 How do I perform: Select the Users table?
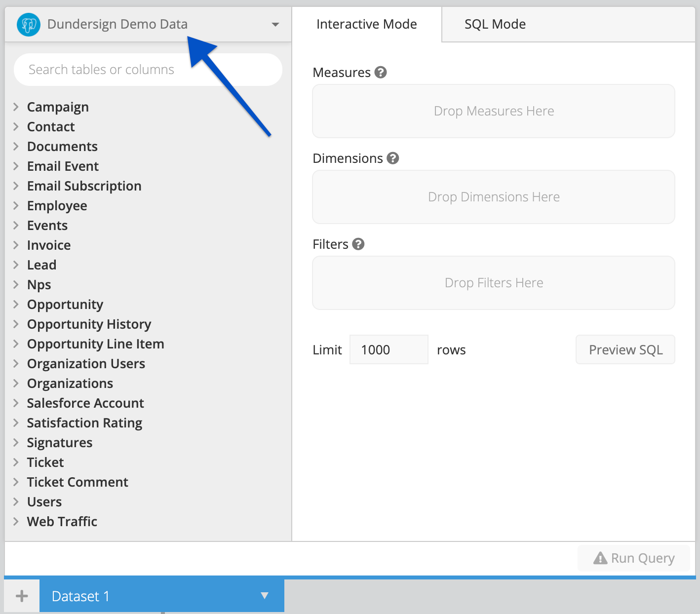click(44, 502)
